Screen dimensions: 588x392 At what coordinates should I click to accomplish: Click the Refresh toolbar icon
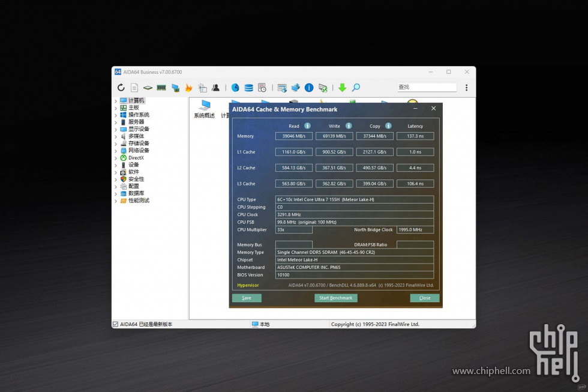pyautogui.click(x=121, y=88)
